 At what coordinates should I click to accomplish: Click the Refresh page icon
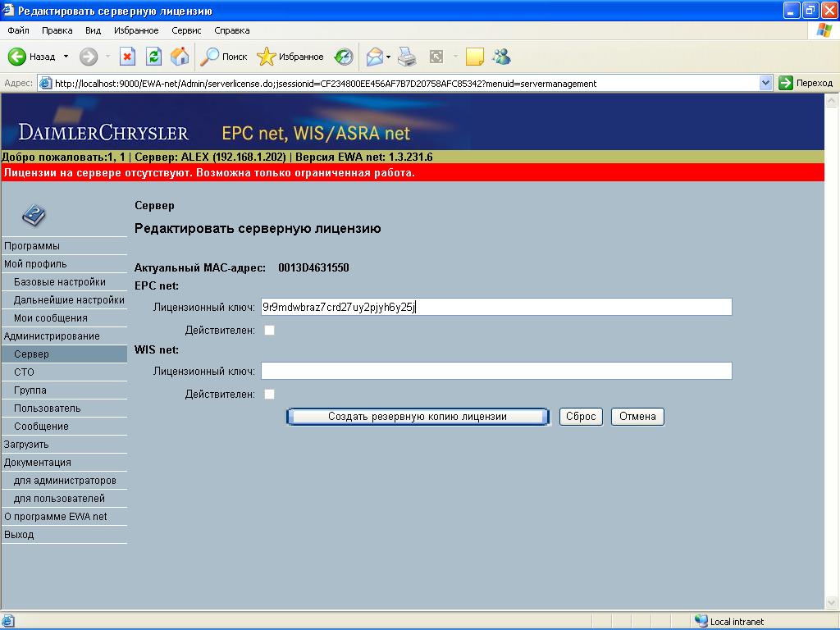(153, 57)
